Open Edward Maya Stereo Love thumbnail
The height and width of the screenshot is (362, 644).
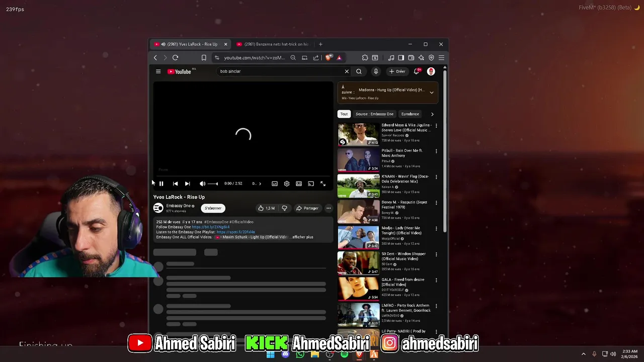[358, 134]
